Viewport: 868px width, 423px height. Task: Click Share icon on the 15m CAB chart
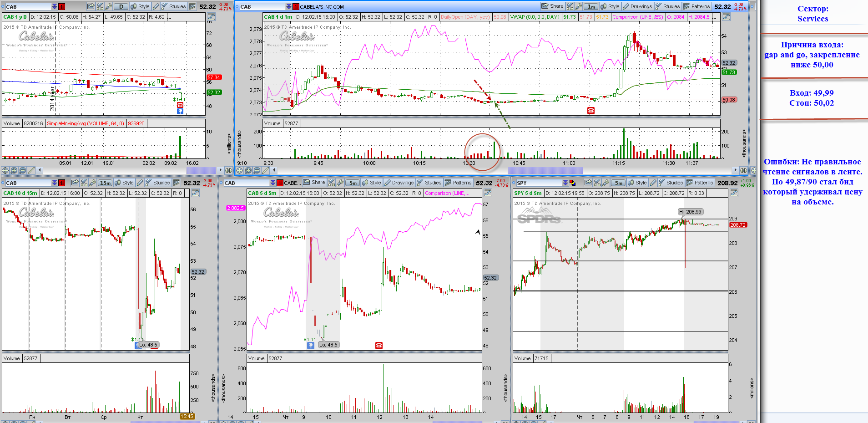pyautogui.click(x=75, y=183)
